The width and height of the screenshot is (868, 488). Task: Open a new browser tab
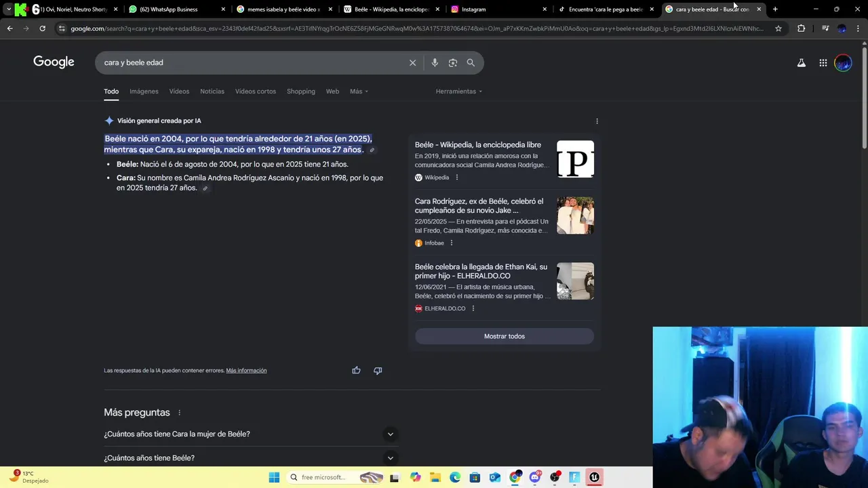click(x=775, y=9)
